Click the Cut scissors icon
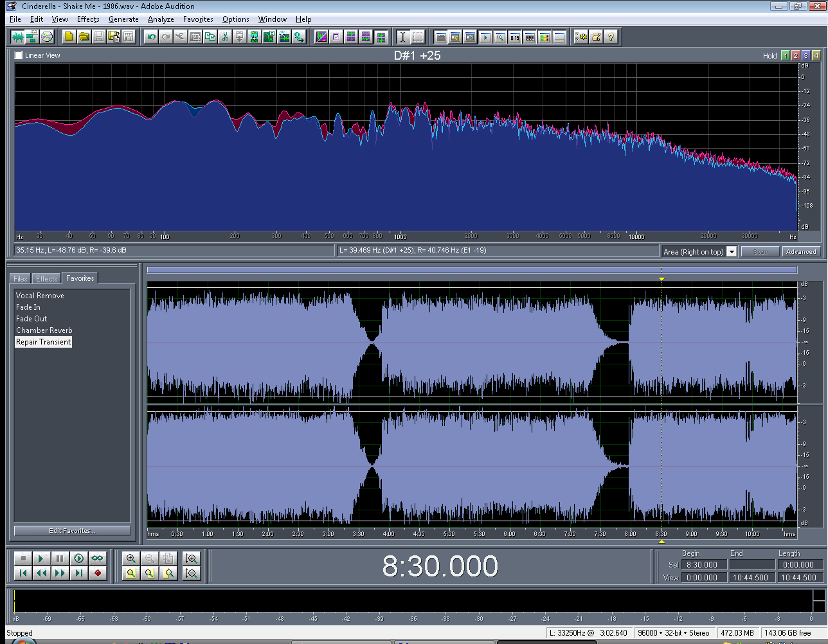This screenshot has width=828, height=644. pyautogui.click(x=225, y=37)
